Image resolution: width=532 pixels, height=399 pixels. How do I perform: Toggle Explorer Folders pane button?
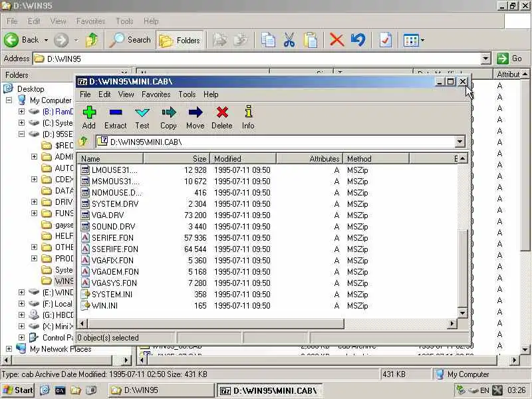coord(180,41)
